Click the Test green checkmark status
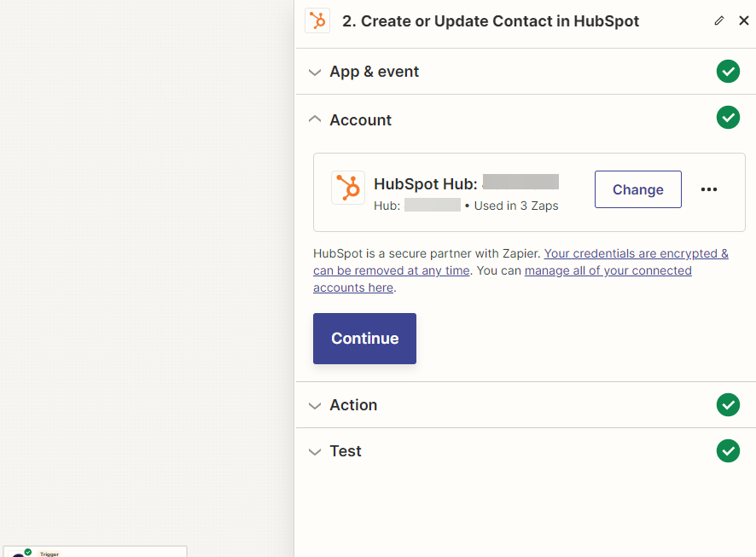This screenshot has width=756, height=557. [728, 451]
